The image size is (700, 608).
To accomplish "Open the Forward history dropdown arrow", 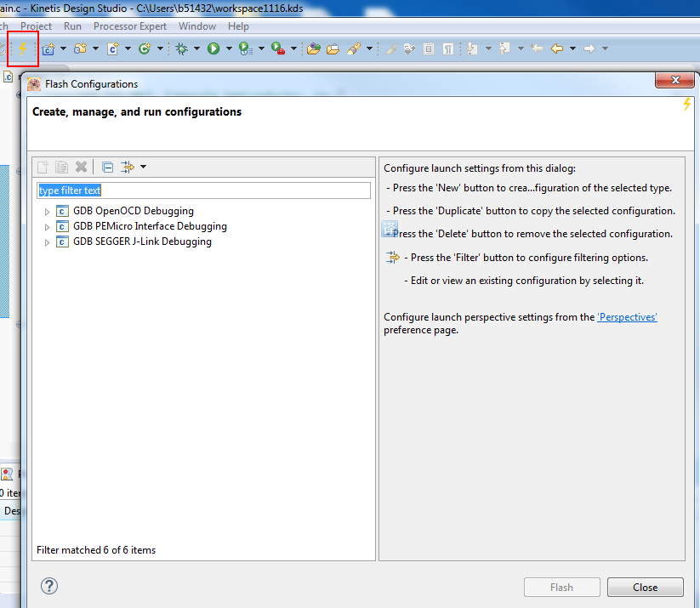I will [606, 48].
